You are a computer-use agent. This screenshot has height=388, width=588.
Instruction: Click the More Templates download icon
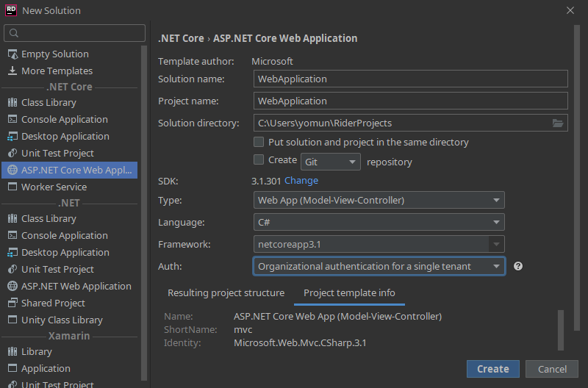click(x=12, y=71)
